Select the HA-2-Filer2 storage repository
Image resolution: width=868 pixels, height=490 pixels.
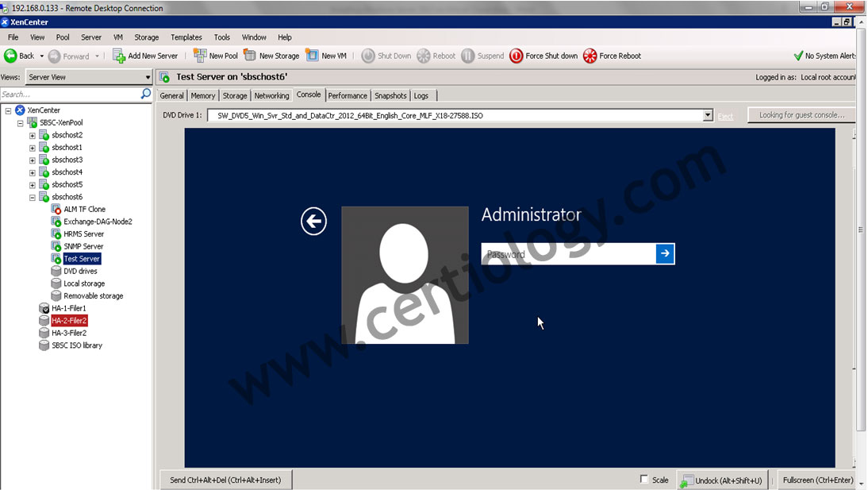click(69, 320)
